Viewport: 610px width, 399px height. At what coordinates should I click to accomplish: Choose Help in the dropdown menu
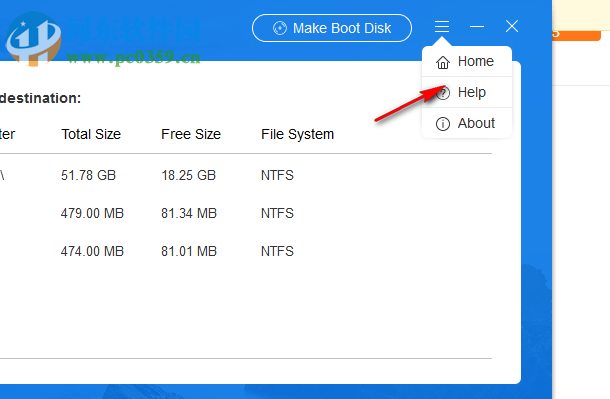[467, 93]
